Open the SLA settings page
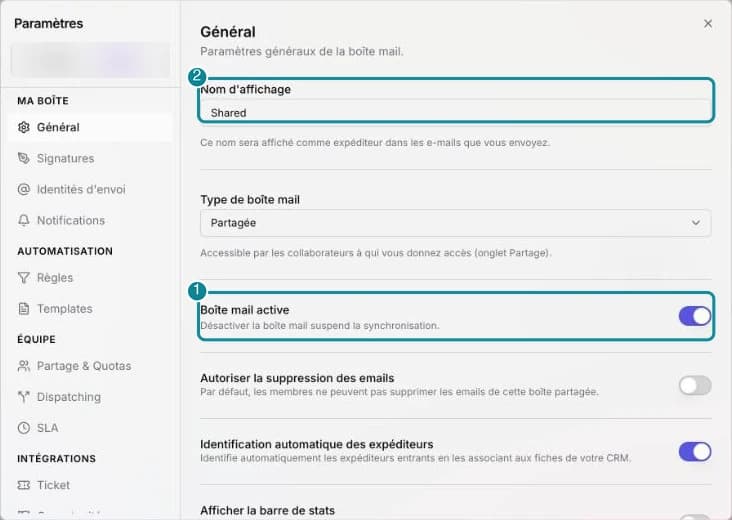This screenshot has height=520, width=732. tap(91, 428)
